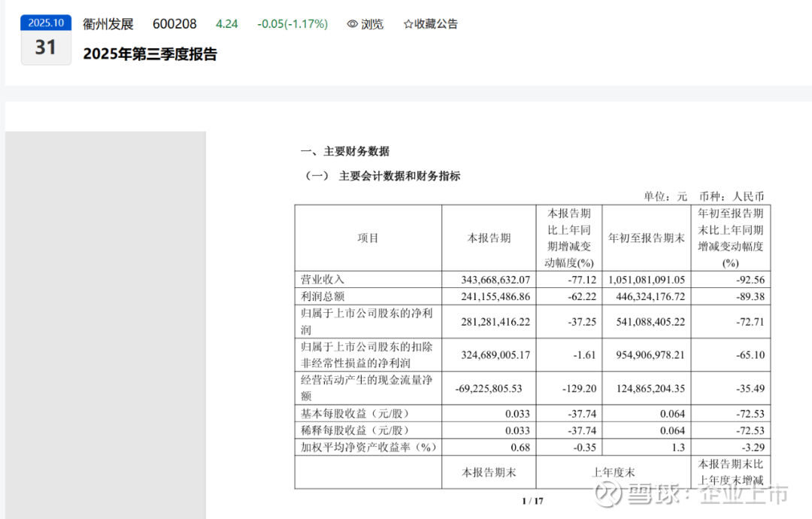812x519 pixels.
Task: Click the value 1,051,081,091.05
Action: (x=647, y=280)
